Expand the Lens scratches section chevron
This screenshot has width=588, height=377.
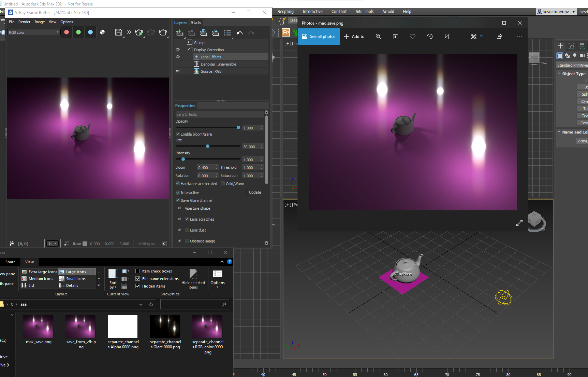[179, 219]
